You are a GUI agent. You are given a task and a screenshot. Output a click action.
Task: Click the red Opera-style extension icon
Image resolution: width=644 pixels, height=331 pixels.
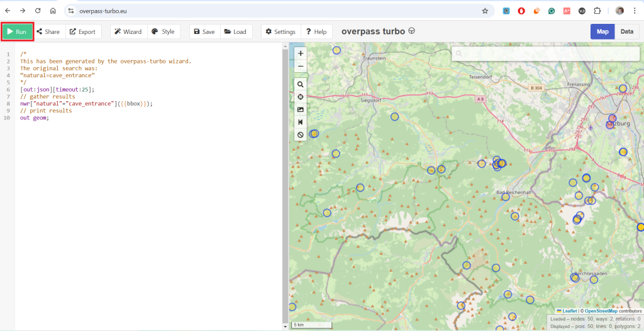521,11
